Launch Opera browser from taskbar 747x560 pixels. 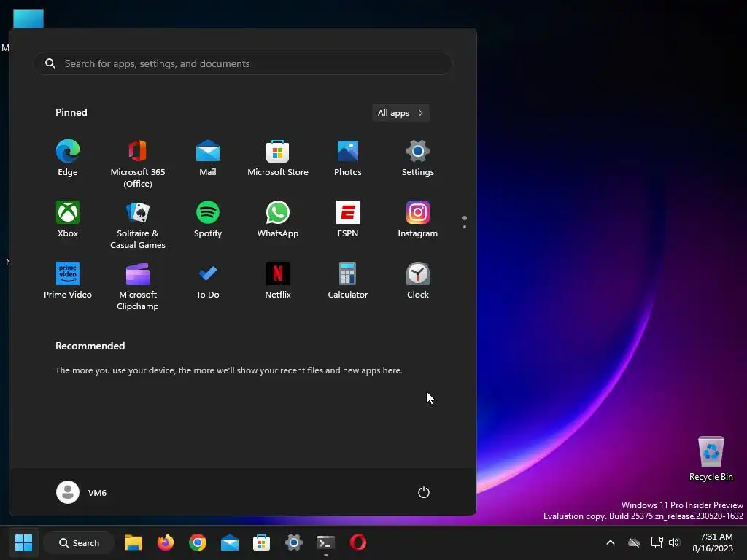coord(357,542)
